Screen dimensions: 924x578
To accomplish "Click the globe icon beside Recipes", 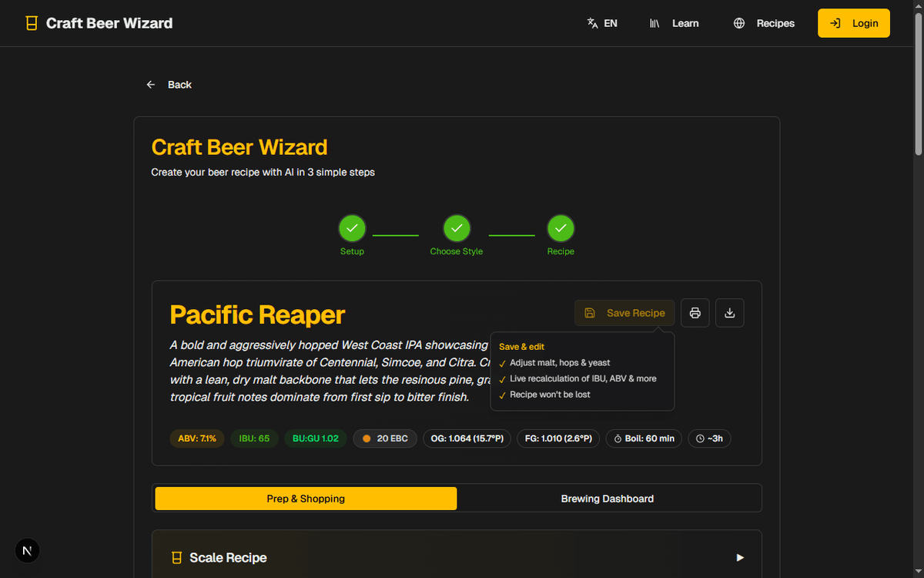I will coord(739,23).
